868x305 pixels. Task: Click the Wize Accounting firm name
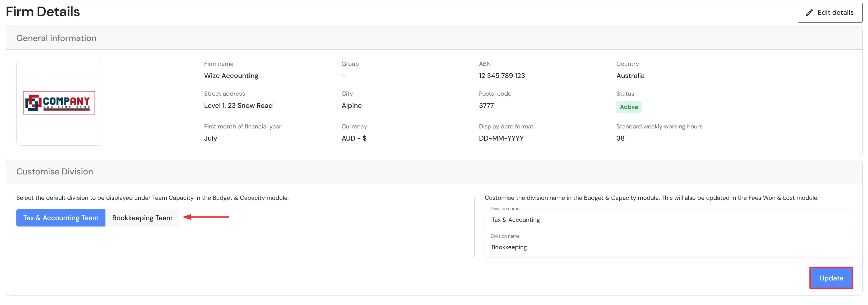[x=231, y=76]
